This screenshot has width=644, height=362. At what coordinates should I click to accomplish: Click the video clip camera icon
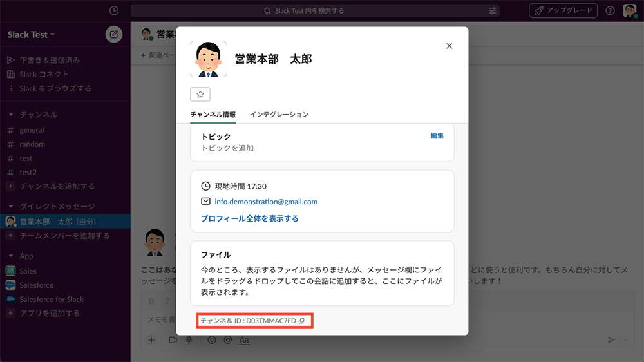tap(173, 340)
